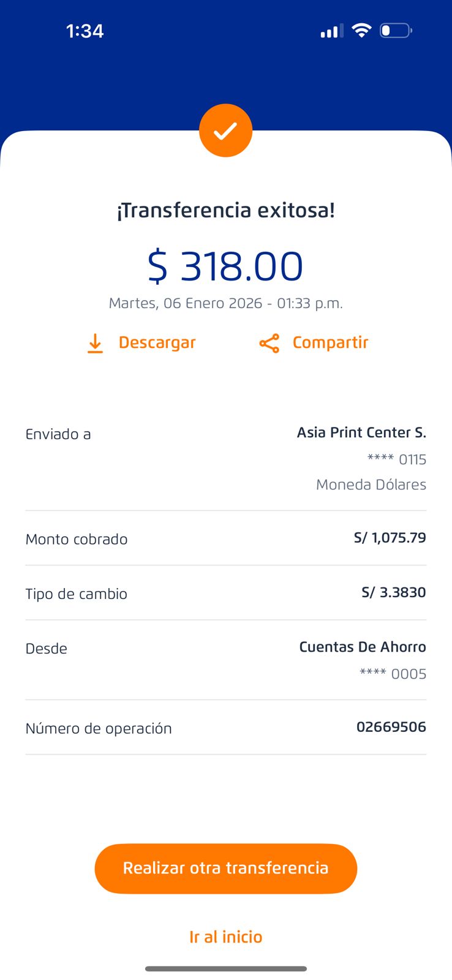452x980 pixels.
Task: Tap the Wi-Fi status icon
Action: [361, 31]
